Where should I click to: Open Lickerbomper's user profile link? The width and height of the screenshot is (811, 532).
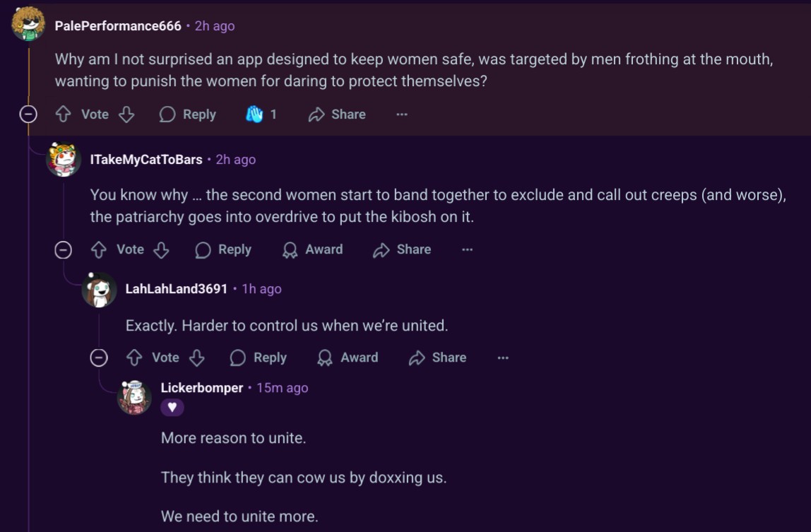click(202, 388)
